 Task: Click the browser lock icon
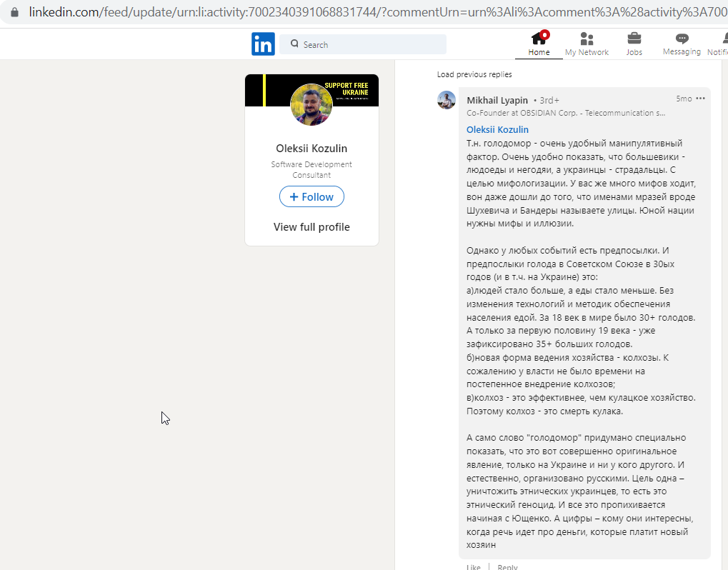tap(14, 12)
